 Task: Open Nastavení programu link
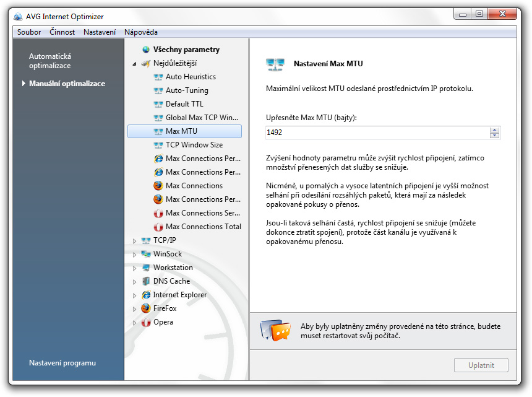click(62, 363)
